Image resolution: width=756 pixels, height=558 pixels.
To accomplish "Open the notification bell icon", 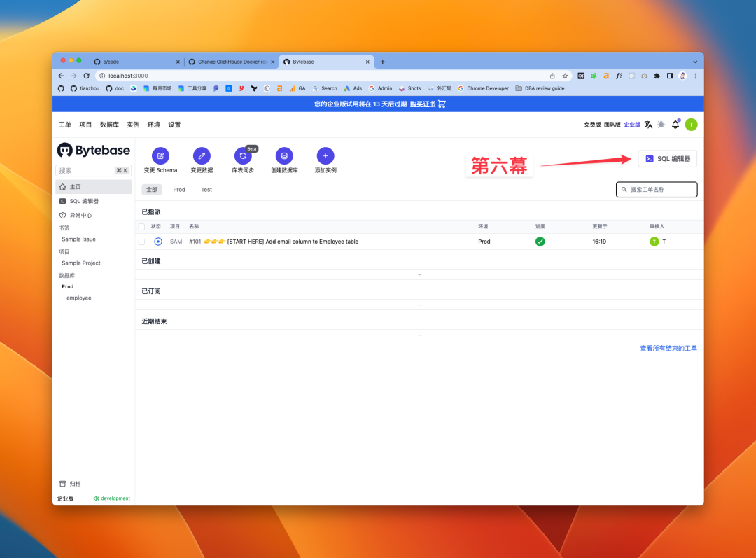I will [675, 125].
